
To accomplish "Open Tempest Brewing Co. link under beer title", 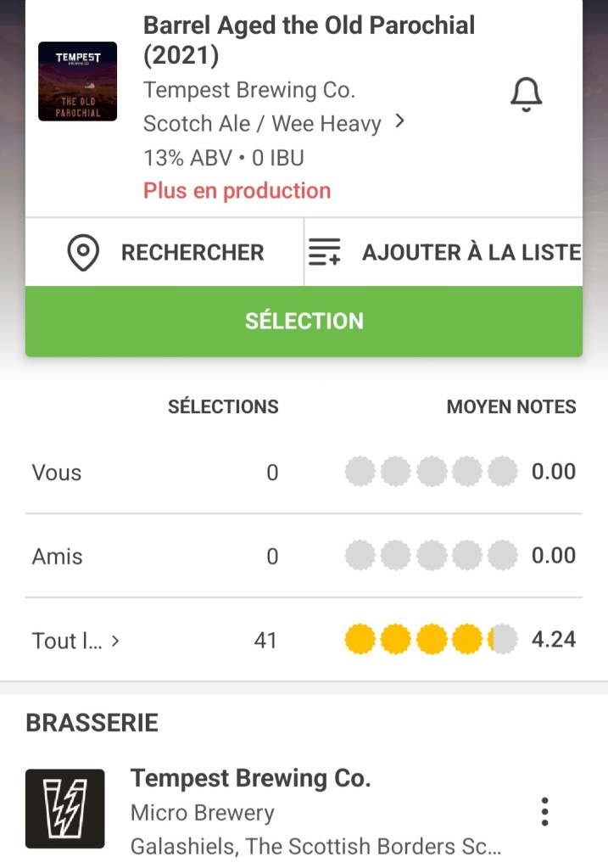I will [x=248, y=90].
